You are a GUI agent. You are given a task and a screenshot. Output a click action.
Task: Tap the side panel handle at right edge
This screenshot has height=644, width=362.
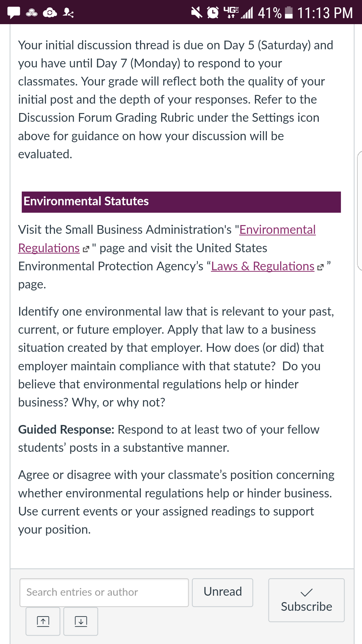[360, 211]
